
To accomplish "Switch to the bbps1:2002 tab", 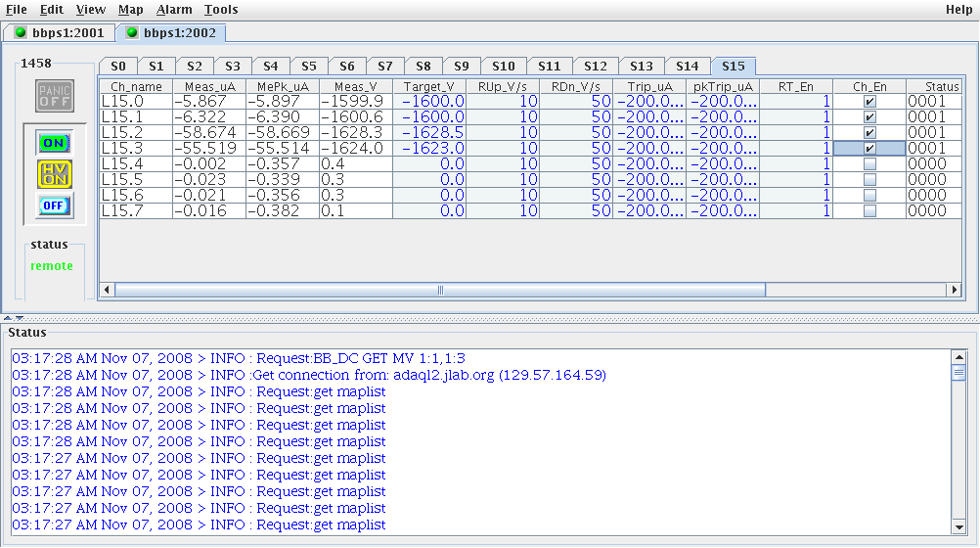I will tap(170, 32).
